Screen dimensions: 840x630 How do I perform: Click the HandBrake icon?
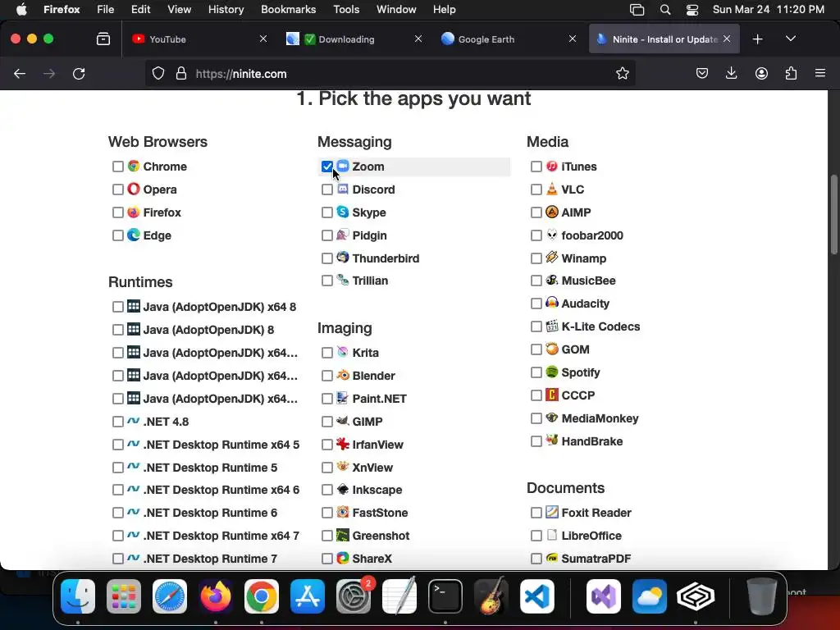[552, 441]
